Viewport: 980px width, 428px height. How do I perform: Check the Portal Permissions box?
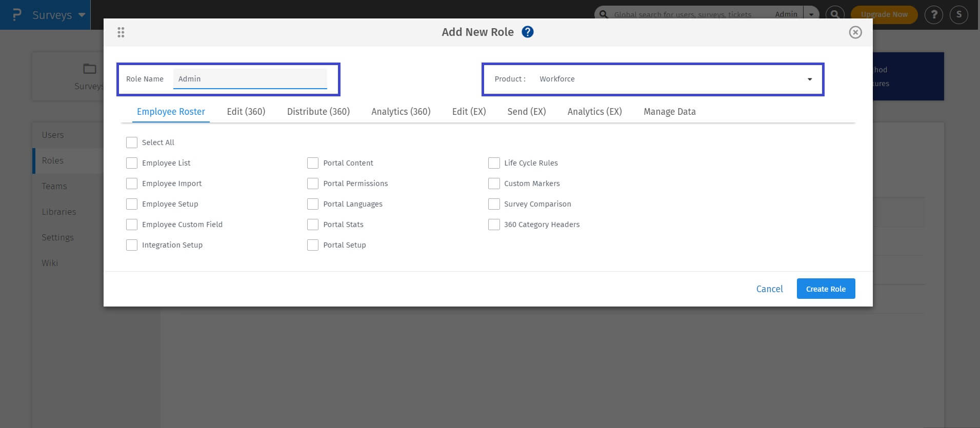click(x=313, y=184)
